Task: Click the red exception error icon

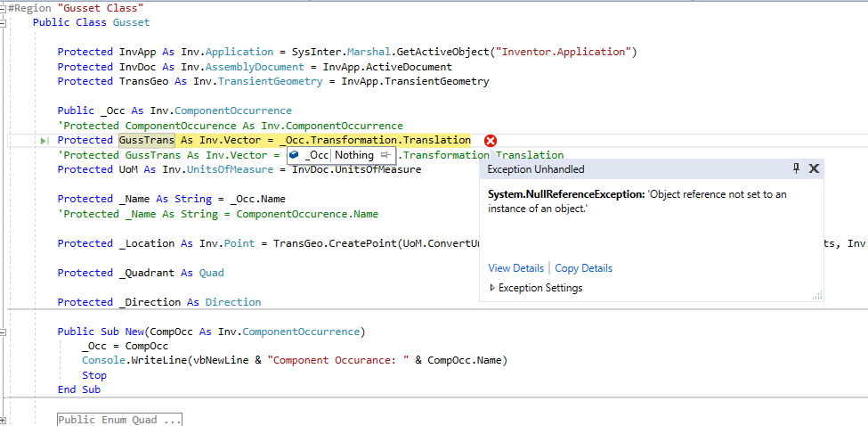Action: coord(491,141)
